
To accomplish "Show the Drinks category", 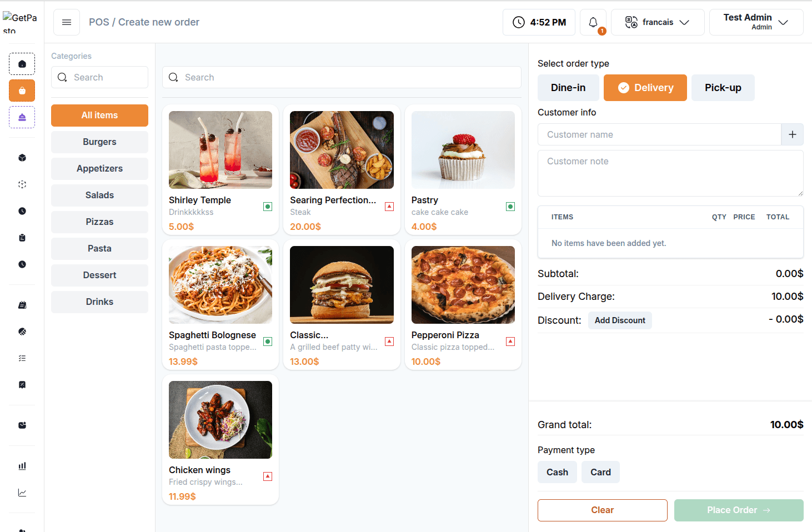I will (99, 302).
